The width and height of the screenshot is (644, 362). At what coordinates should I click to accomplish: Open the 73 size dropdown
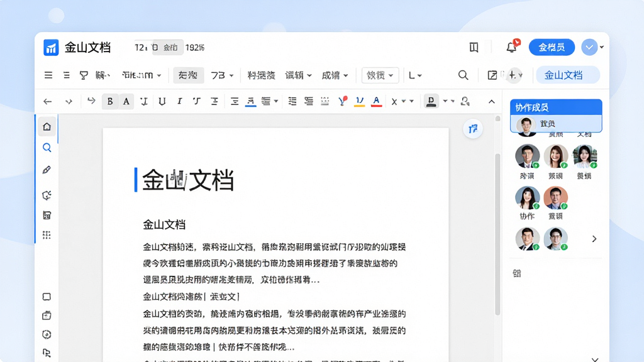(x=222, y=75)
